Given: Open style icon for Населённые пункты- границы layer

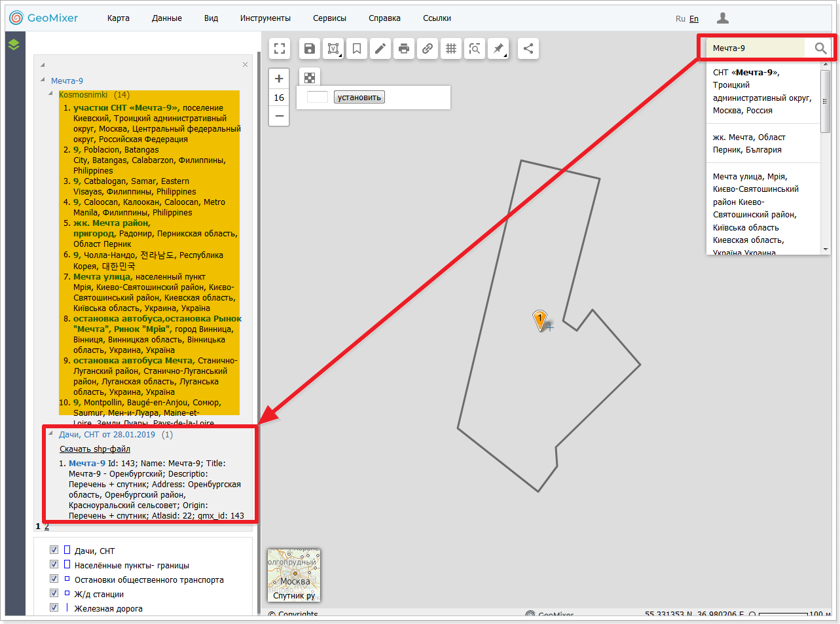Looking at the screenshot, I should point(67,564).
